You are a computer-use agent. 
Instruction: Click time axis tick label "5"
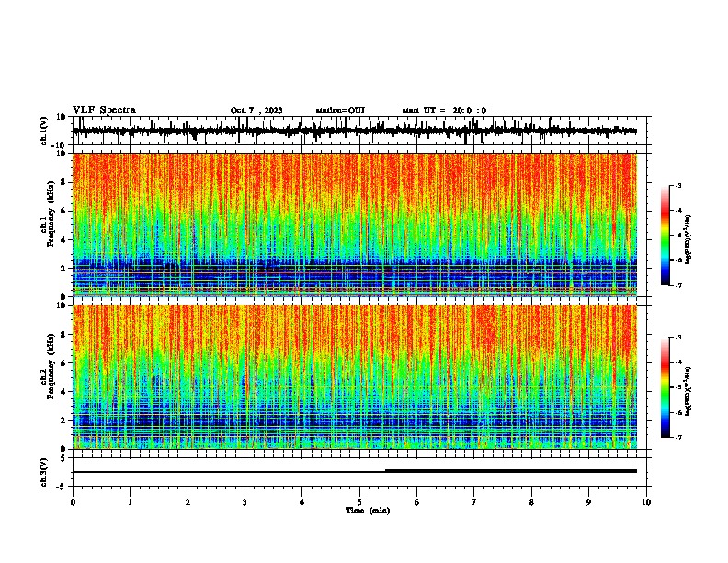tap(359, 502)
